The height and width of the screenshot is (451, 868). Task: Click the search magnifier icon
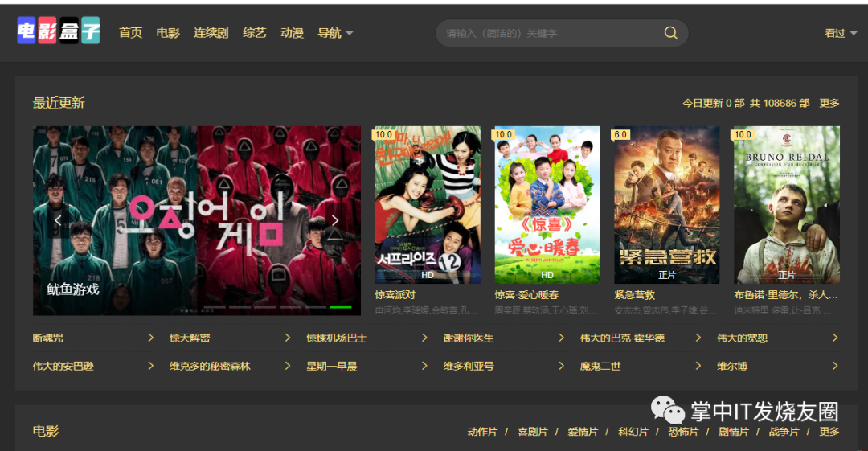pyautogui.click(x=670, y=33)
